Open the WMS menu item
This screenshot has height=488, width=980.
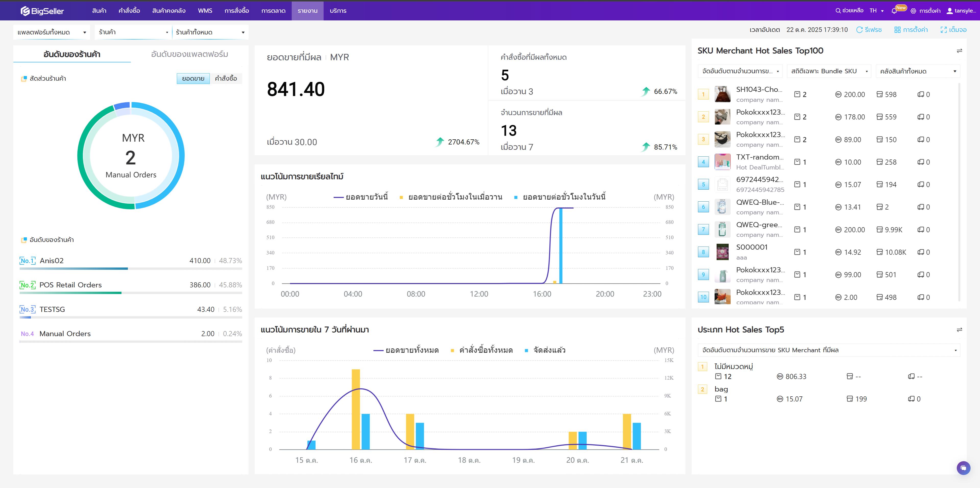[205, 11]
